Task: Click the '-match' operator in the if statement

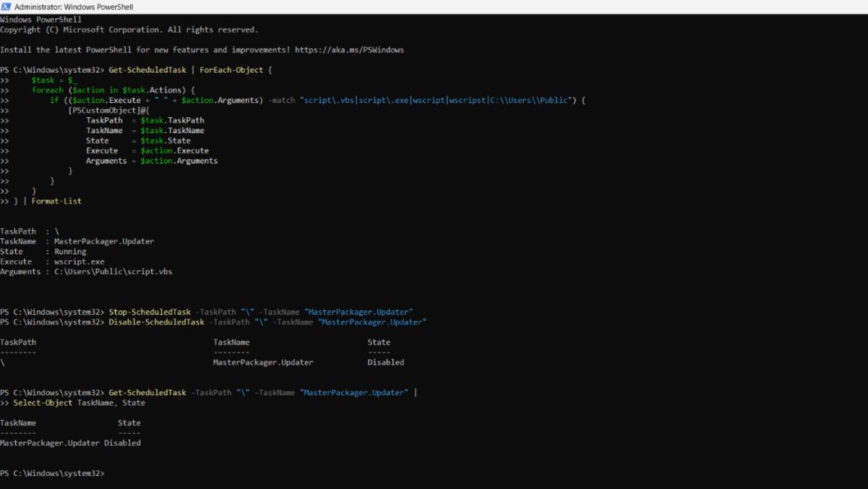Action: tap(281, 101)
